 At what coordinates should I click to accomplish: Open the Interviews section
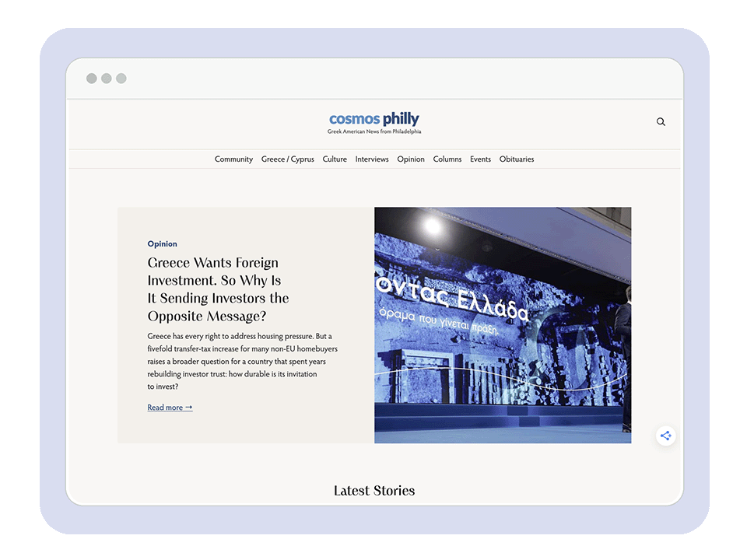372,159
